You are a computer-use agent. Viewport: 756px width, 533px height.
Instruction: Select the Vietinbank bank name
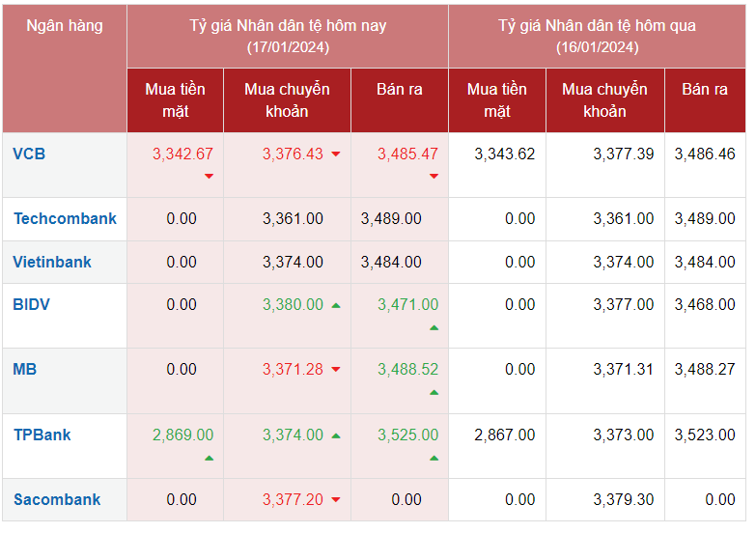tap(52, 262)
